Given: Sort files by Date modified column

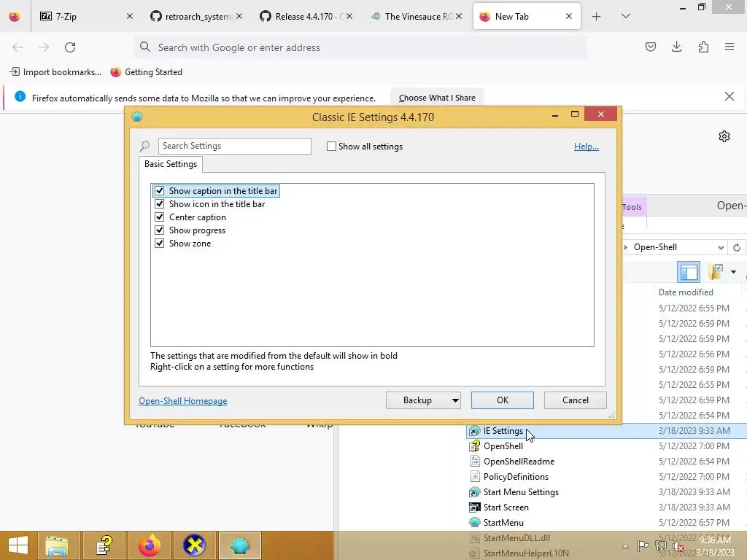Looking at the screenshot, I should click(686, 292).
